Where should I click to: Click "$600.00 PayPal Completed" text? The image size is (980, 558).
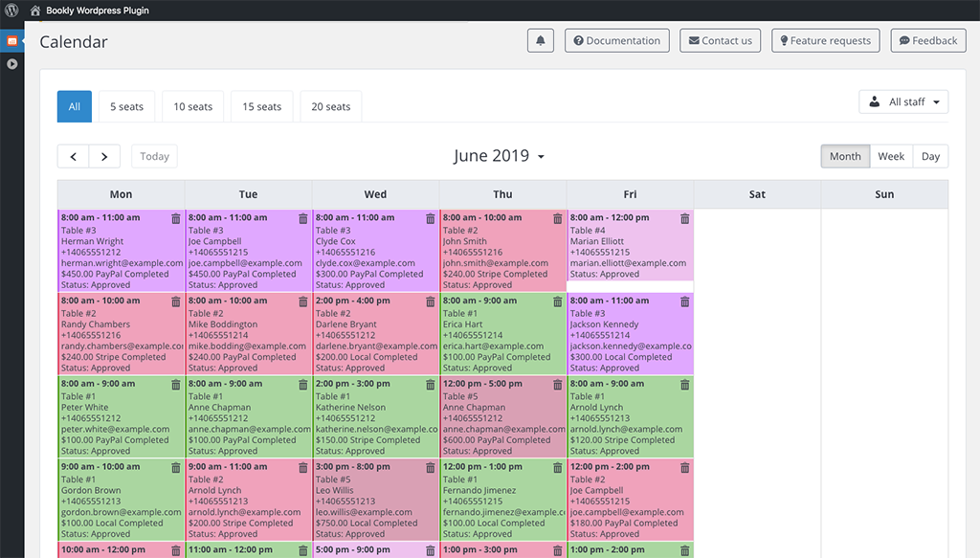click(497, 440)
